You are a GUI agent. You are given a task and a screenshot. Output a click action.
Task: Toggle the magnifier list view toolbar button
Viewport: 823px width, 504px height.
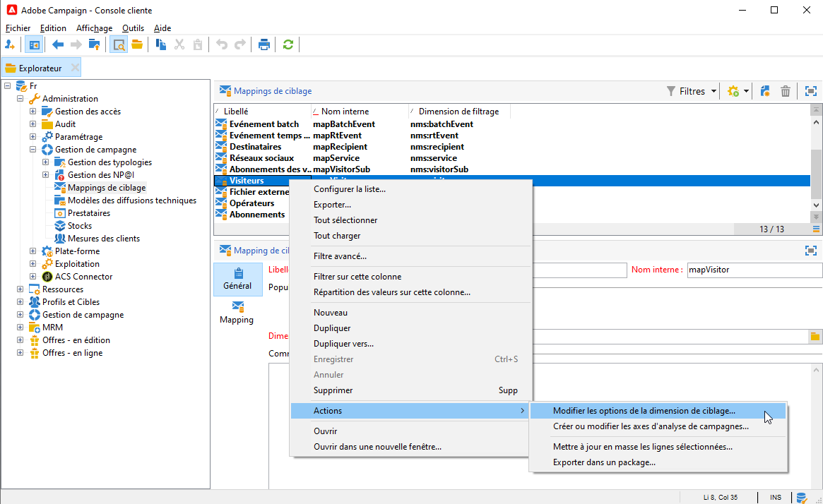pyautogui.click(x=119, y=44)
